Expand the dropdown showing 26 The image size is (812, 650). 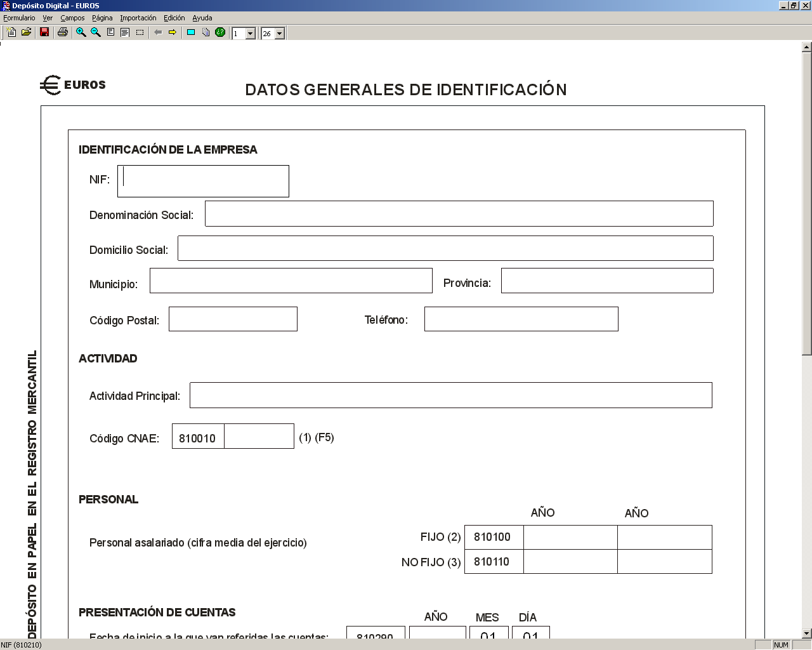coord(280,34)
